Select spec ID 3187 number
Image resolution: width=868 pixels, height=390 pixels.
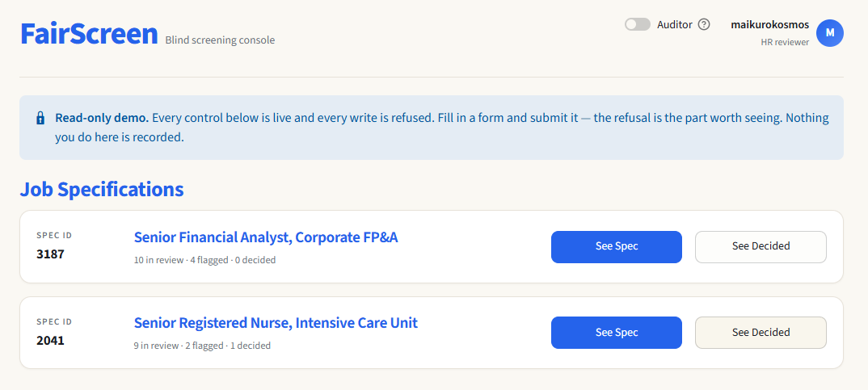(50, 254)
